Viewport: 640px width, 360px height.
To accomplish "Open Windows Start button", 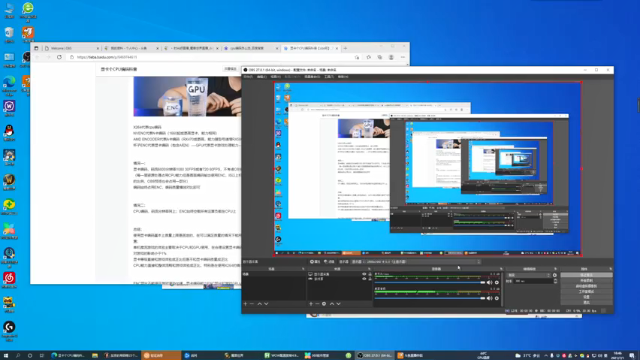I will click(x=6, y=356).
